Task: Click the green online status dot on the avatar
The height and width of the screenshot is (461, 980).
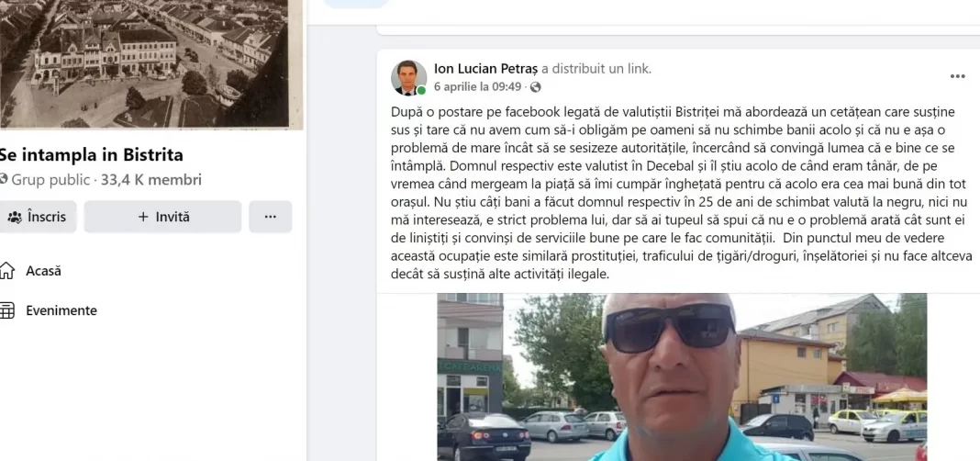Action: point(421,91)
